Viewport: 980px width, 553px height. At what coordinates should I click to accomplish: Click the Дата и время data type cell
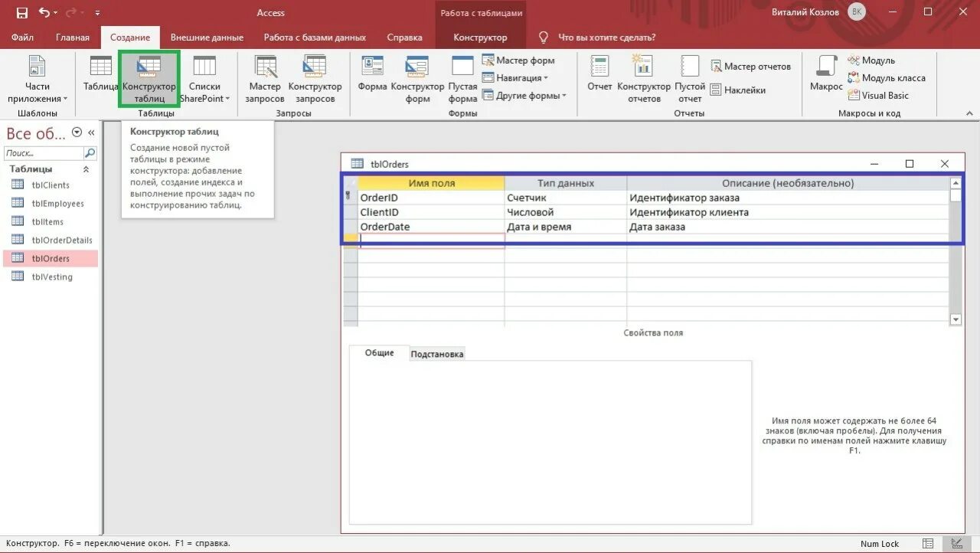[565, 227]
